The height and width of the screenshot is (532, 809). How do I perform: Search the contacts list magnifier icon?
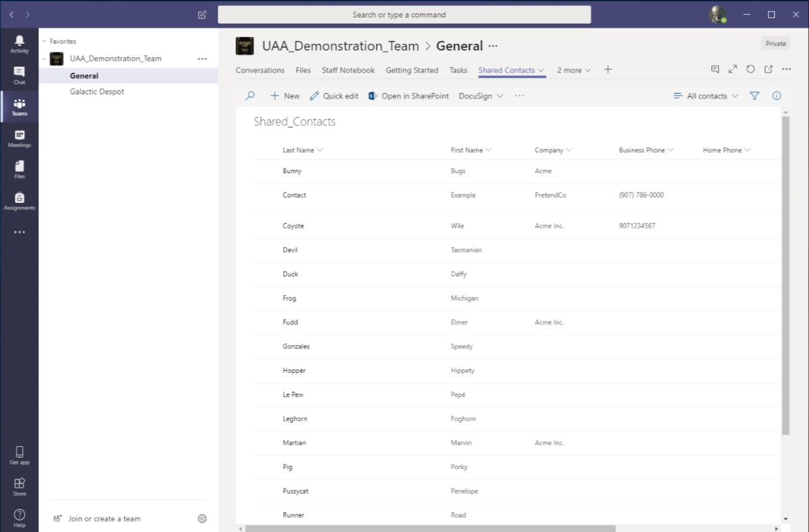[250, 96]
